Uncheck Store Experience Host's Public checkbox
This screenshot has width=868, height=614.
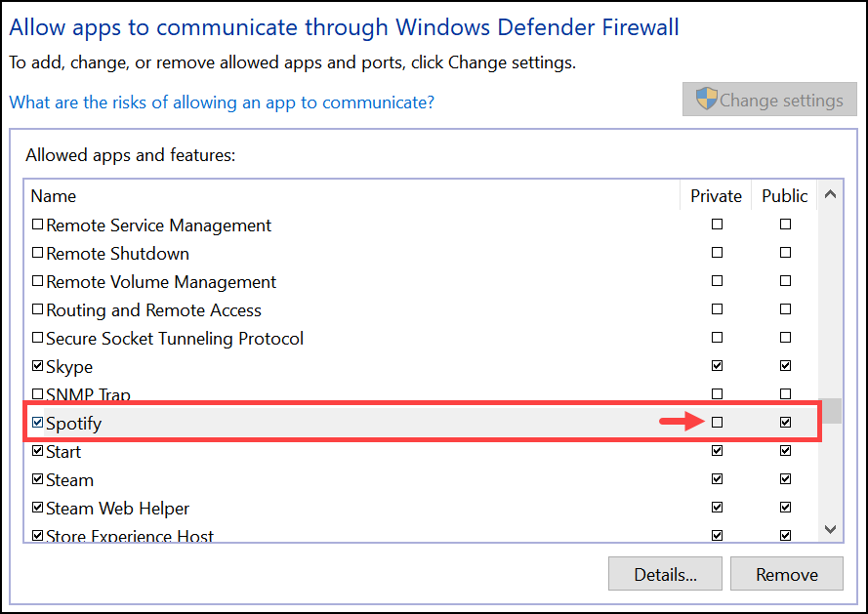click(x=785, y=535)
